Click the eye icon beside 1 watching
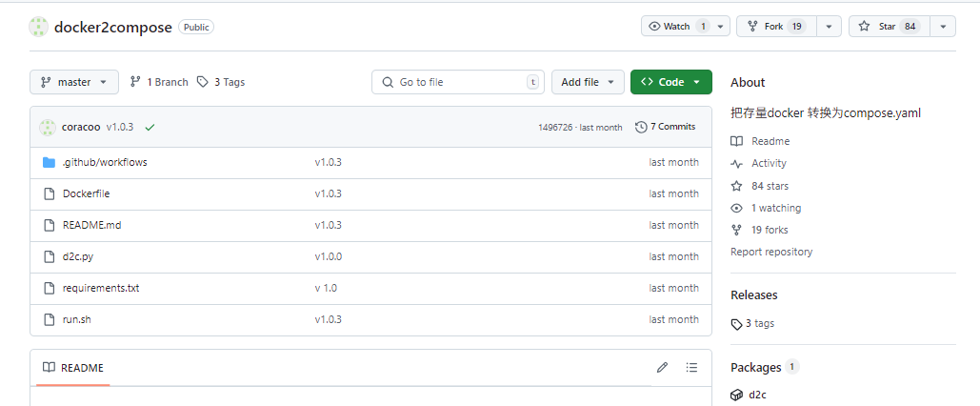980x406 pixels. pos(737,208)
